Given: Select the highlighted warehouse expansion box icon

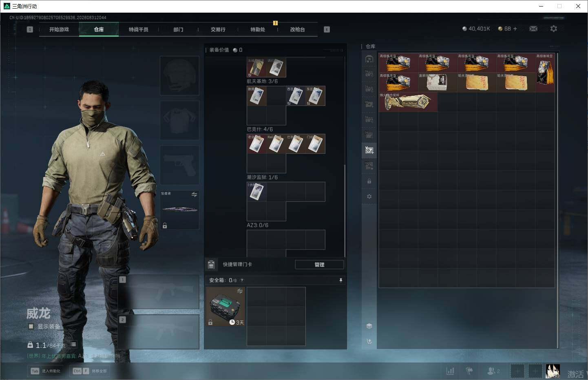Looking at the screenshot, I should [x=369, y=150].
